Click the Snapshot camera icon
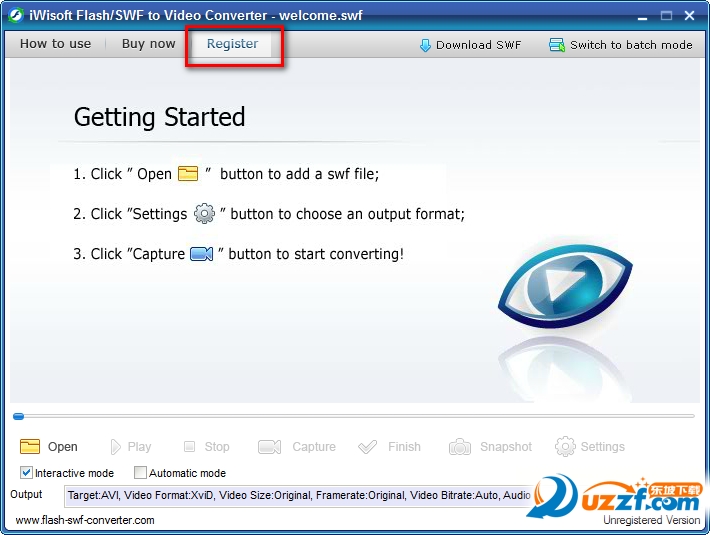 click(x=460, y=447)
